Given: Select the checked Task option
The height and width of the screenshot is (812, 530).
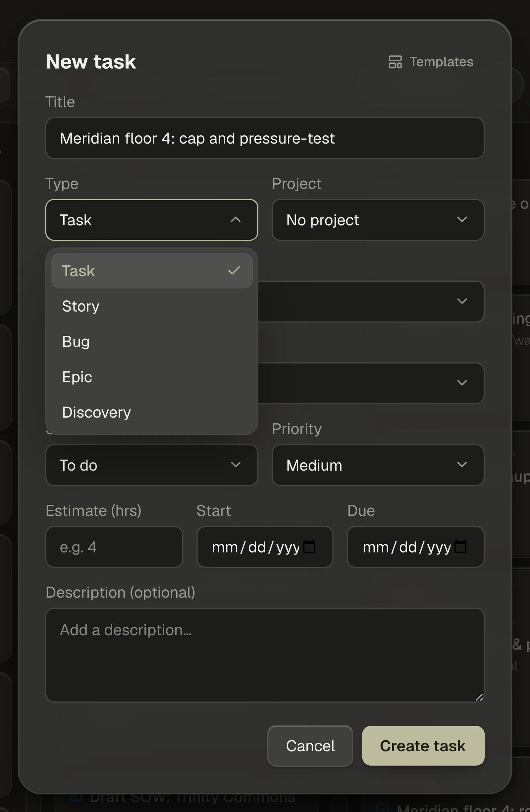Looking at the screenshot, I should tap(151, 270).
